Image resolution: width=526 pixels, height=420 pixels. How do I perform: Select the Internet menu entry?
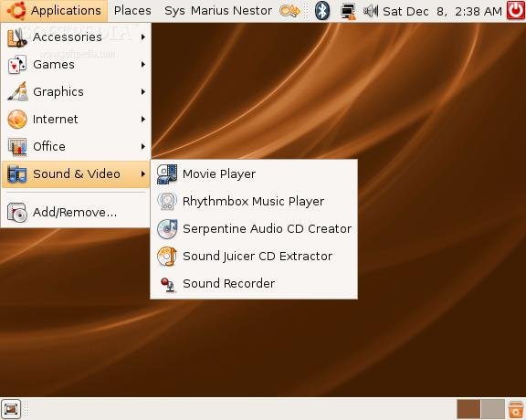[x=76, y=119]
